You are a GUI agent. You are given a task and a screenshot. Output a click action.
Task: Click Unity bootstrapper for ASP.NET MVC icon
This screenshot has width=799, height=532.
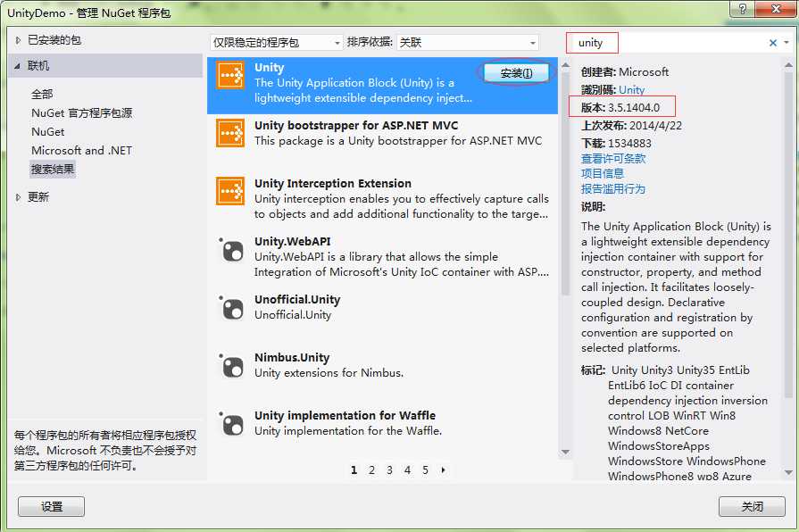[x=230, y=133]
